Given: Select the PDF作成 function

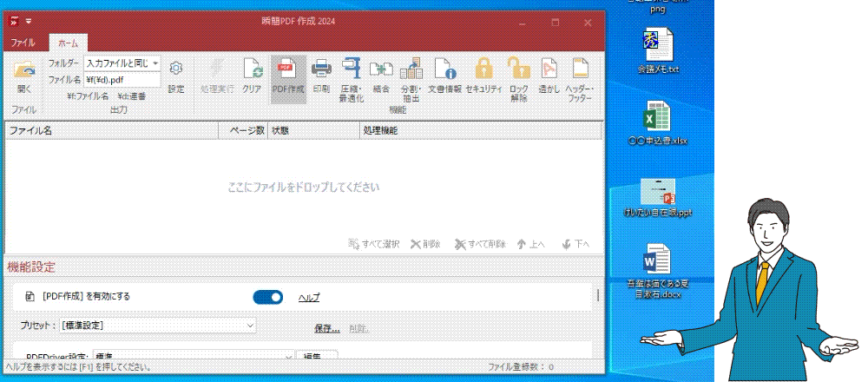Looking at the screenshot, I should point(288,79).
